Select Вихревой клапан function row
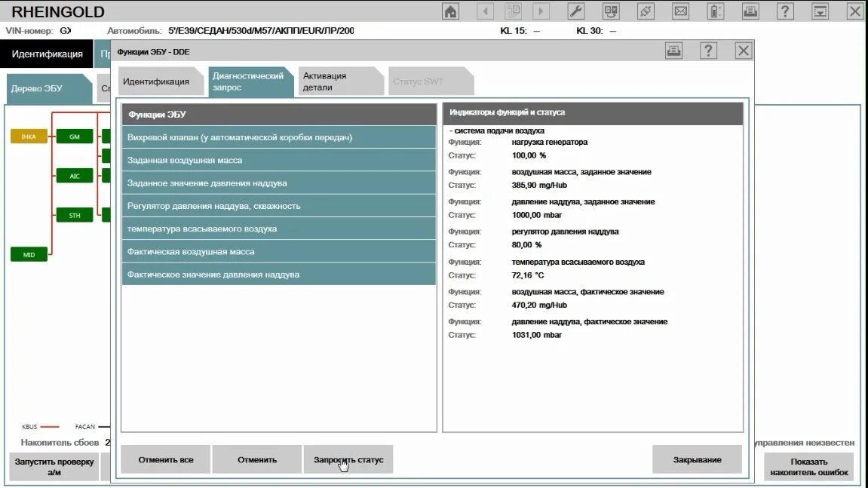The height and width of the screenshot is (488, 868). (279, 137)
